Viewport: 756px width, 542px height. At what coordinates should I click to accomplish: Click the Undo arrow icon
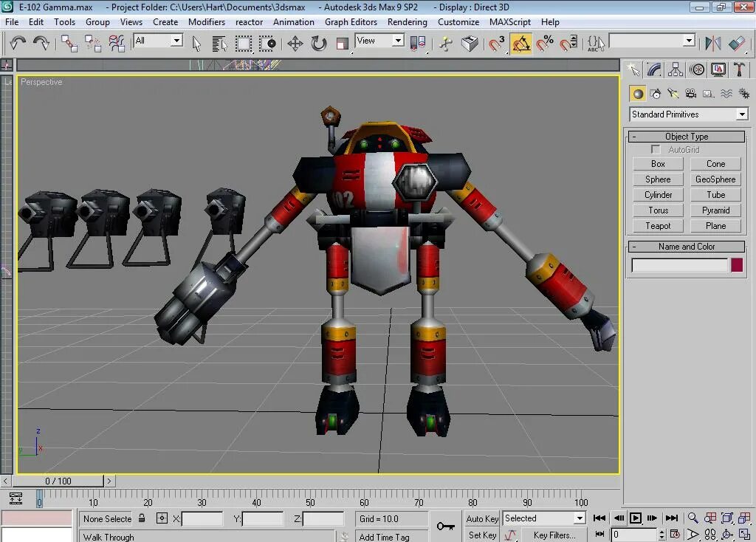(x=18, y=44)
